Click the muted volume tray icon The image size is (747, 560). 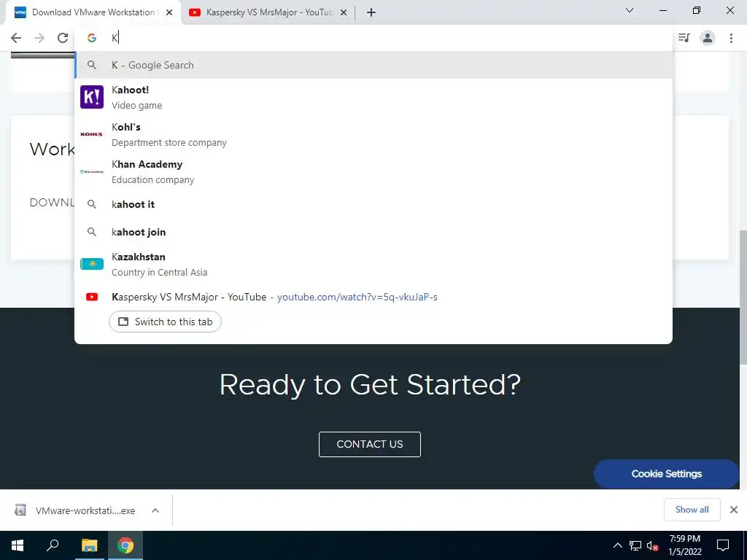click(652, 545)
